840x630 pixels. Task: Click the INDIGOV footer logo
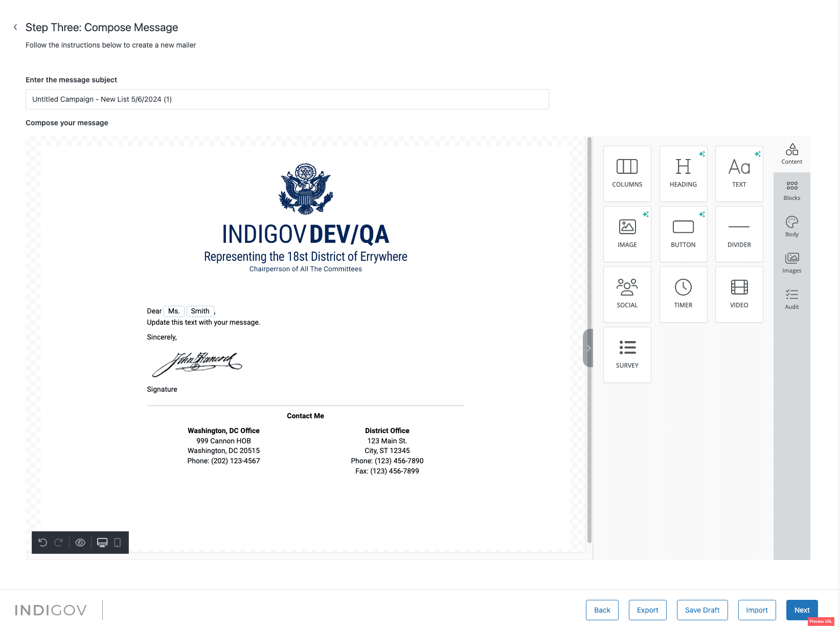tap(51, 610)
